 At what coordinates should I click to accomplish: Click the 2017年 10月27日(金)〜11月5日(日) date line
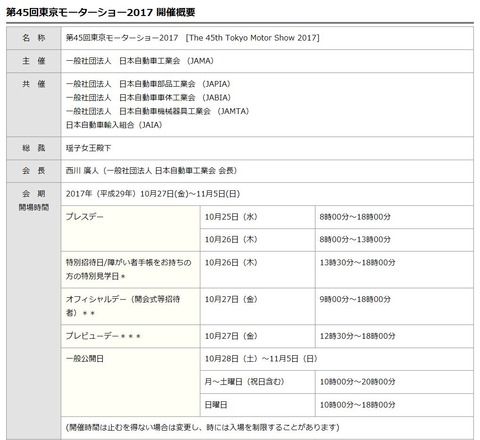pyautogui.click(x=153, y=194)
